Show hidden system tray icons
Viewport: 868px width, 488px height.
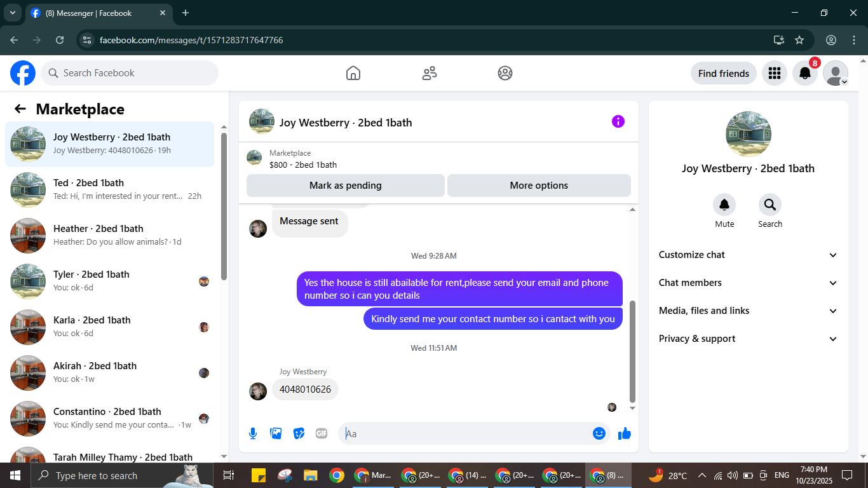(702, 475)
